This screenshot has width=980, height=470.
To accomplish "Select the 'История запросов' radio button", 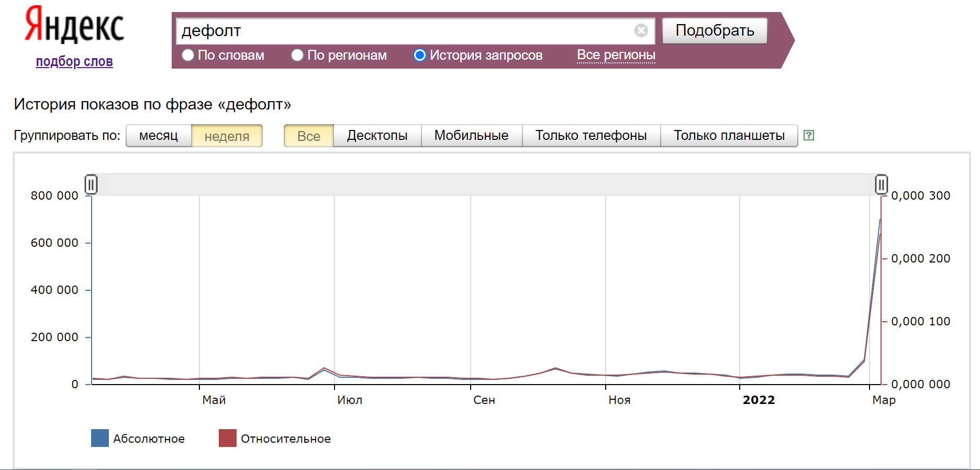I will point(419,55).
